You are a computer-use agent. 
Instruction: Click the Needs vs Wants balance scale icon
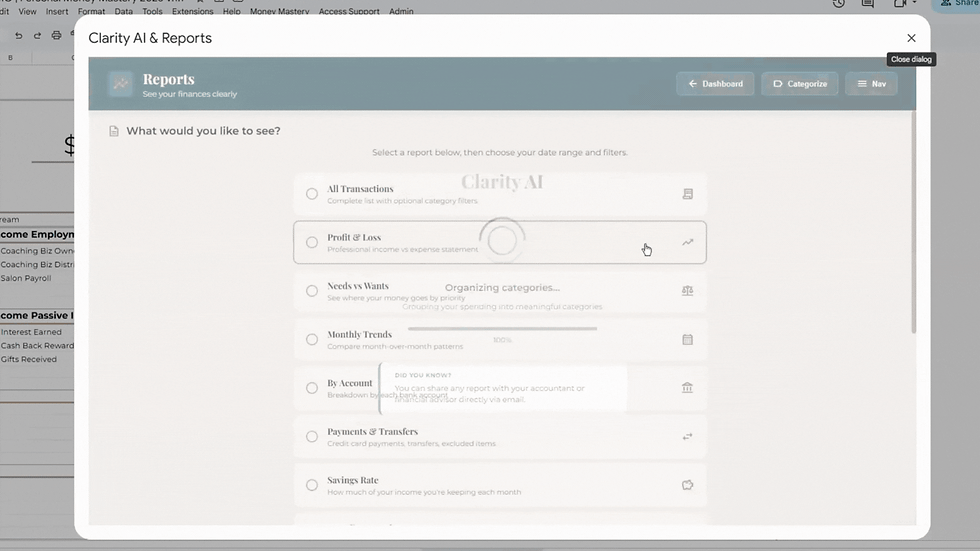point(688,290)
